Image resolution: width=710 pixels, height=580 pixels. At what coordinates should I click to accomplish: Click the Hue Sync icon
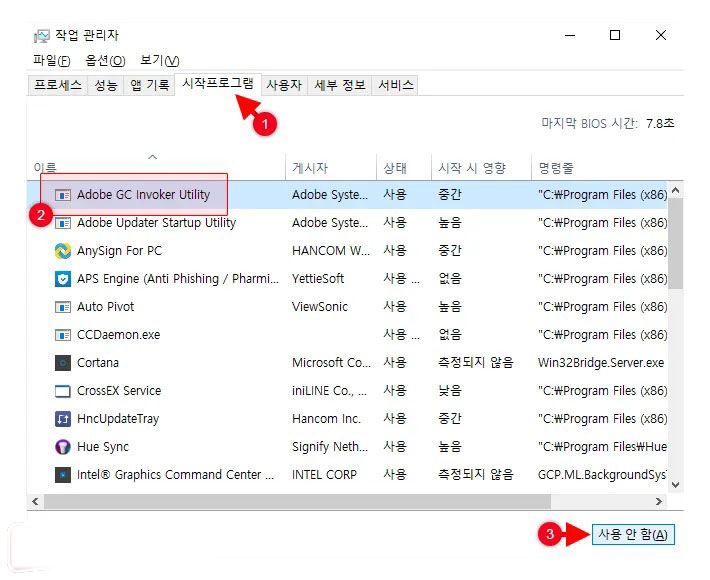pos(62,447)
